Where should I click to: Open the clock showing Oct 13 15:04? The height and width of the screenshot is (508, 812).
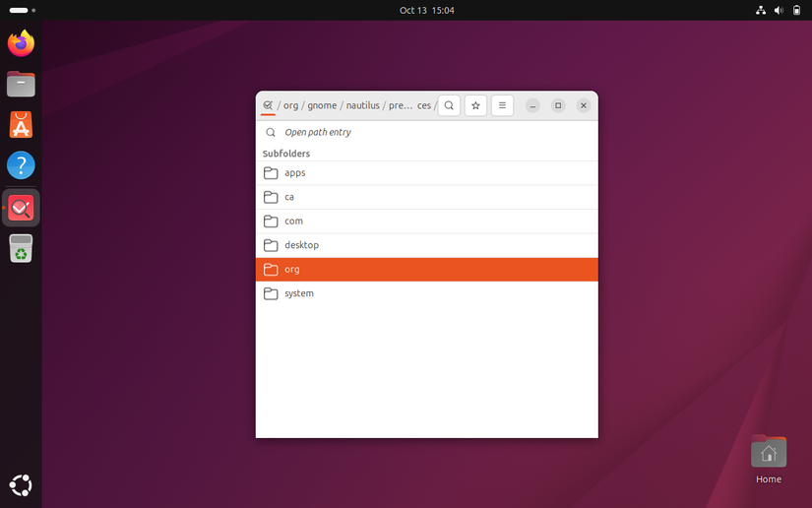tap(427, 11)
